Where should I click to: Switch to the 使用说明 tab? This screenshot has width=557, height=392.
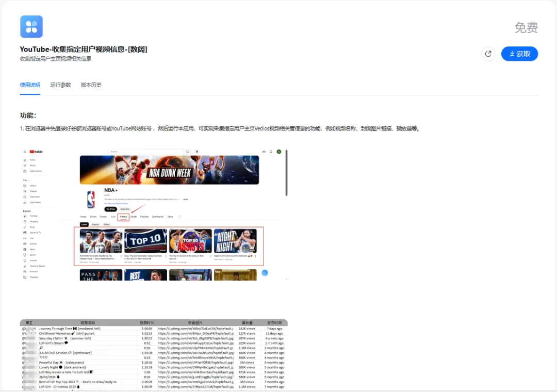pos(30,85)
